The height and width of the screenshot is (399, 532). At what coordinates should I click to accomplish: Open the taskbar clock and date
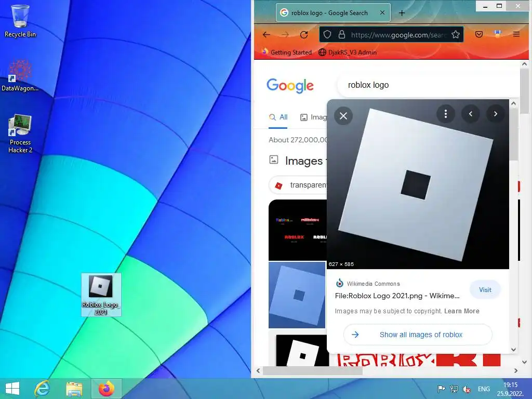click(x=510, y=389)
